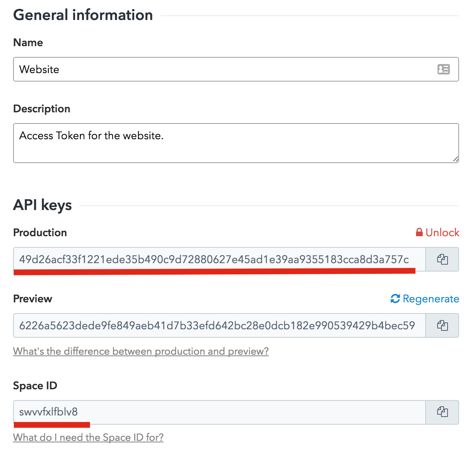Focus the Name field containing Website
Screen dimensions: 476x457
point(236,69)
